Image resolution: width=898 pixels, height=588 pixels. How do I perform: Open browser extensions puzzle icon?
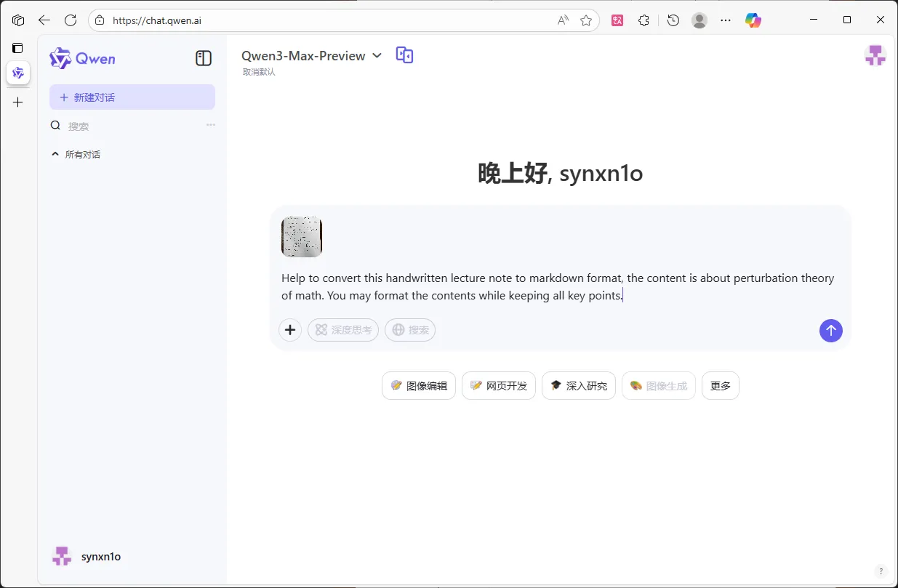click(x=644, y=20)
